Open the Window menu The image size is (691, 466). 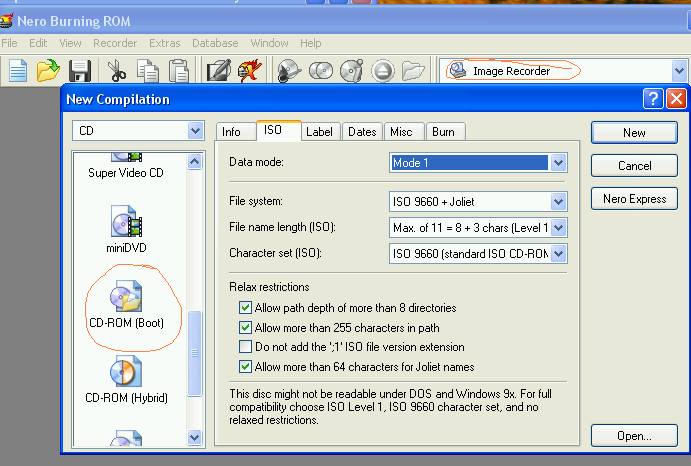click(269, 43)
